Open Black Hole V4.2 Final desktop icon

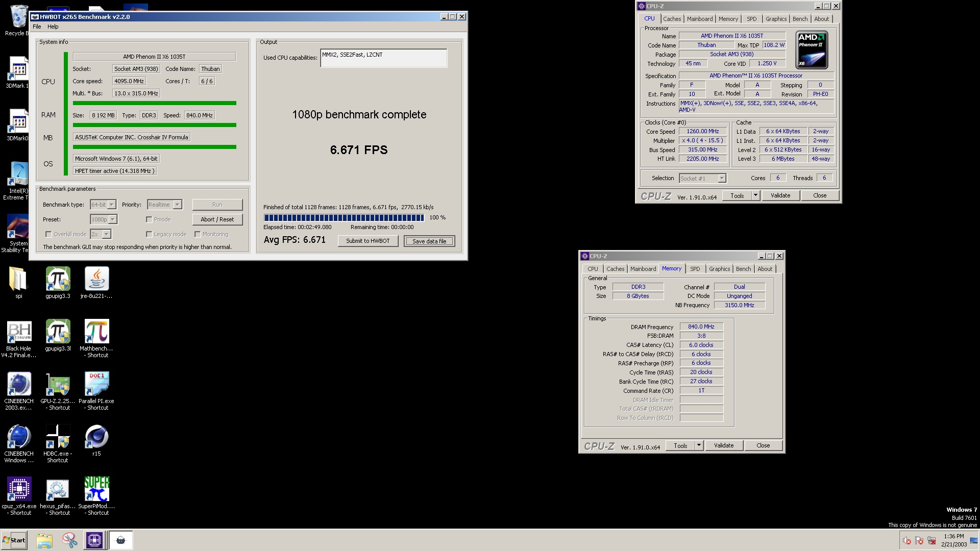coord(19,339)
